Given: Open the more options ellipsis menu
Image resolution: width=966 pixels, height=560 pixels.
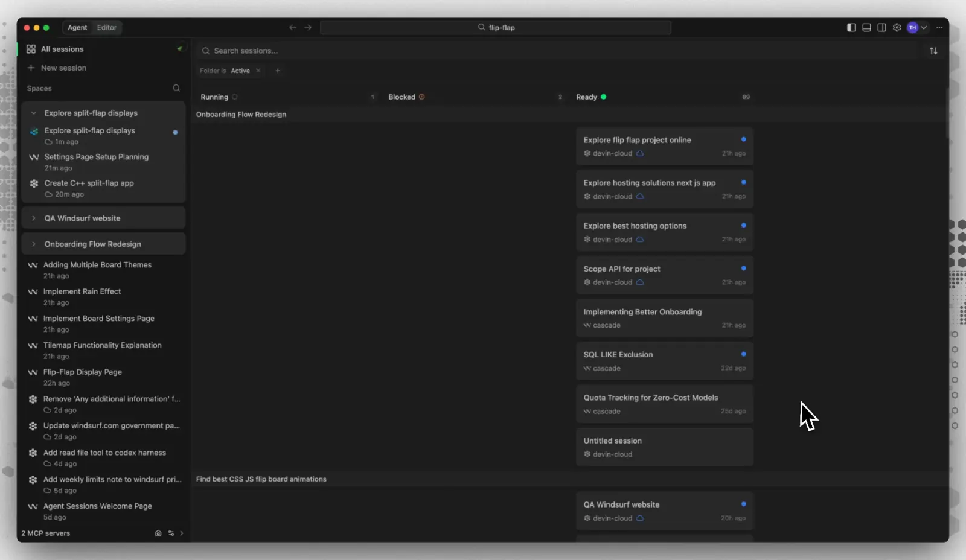Looking at the screenshot, I should point(939,27).
